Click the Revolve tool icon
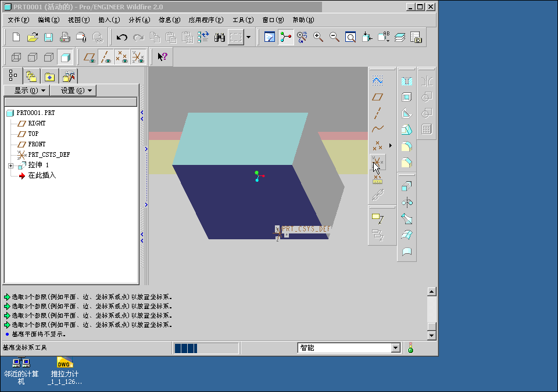Image resolution: width=558 pixels, height=392 pixels. pos(407,203)
